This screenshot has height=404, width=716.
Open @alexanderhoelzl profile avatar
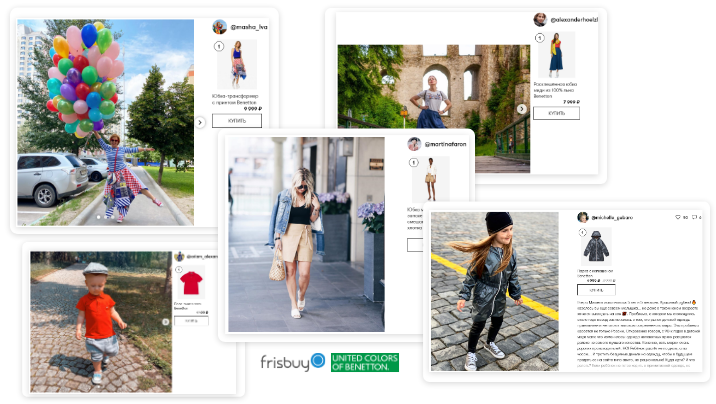[x=540, y=20]
